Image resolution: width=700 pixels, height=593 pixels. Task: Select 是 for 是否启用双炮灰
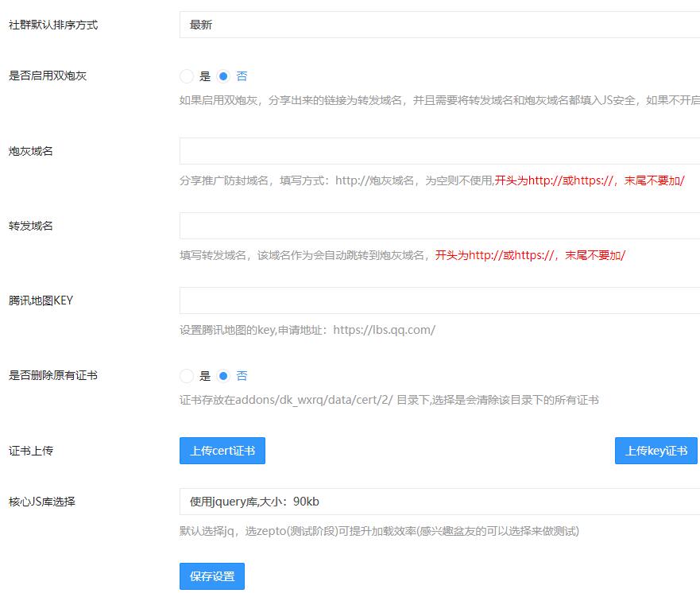point(187,76)
